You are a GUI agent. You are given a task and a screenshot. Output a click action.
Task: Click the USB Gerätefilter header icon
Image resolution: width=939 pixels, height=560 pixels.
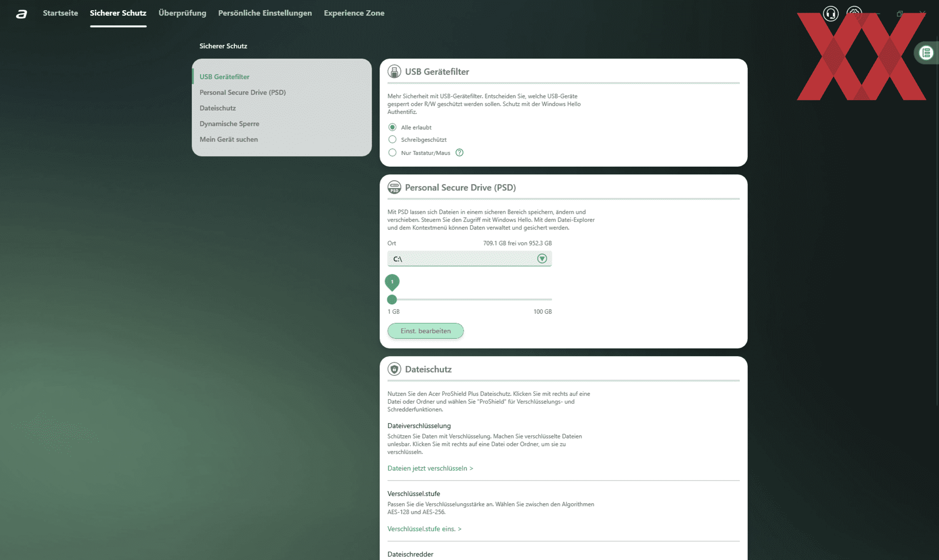click(x=394, y=71)
